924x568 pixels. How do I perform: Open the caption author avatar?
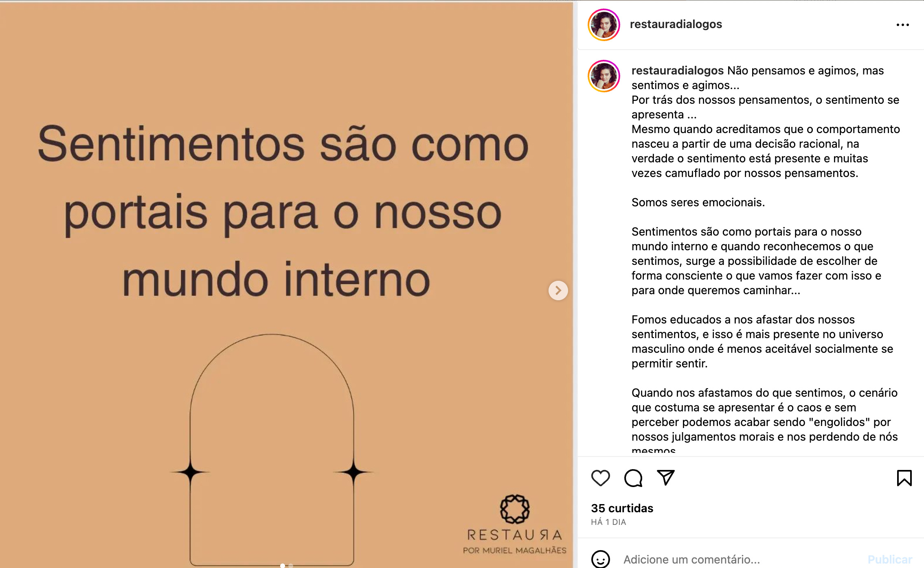pyautogui.click(x=604, y=76)
